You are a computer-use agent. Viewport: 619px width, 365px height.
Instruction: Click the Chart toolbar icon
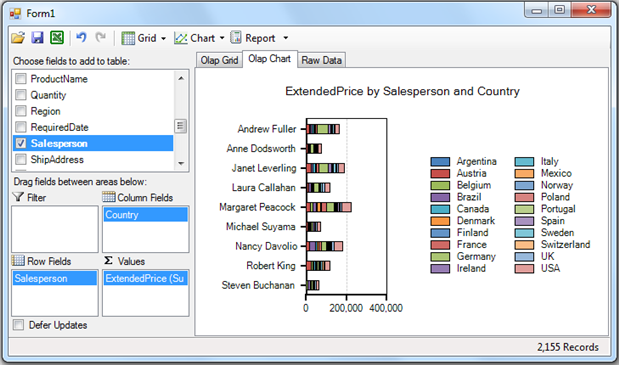pyautogui.click(x=181, y=38)
